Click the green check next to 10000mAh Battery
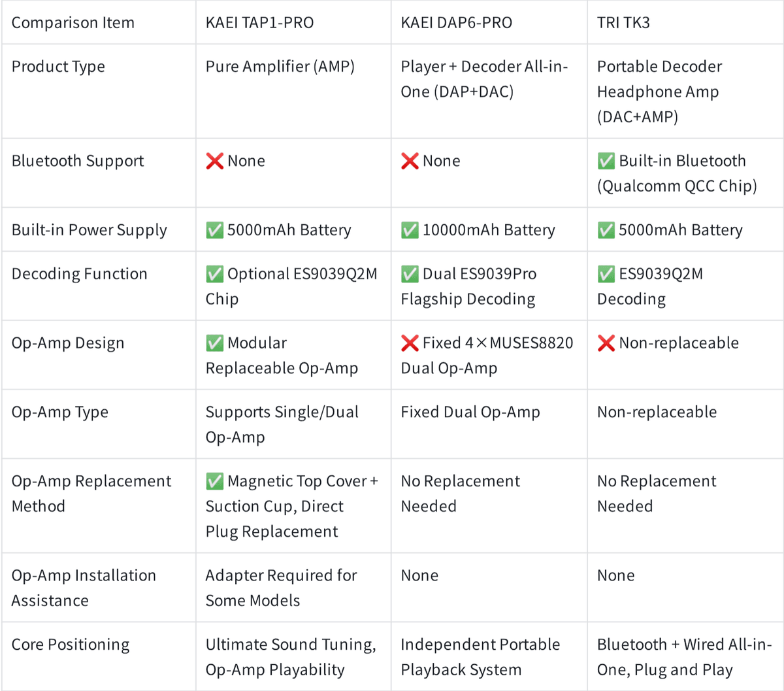Viewport: 784px width, 691px height. [x=410, y=230]
